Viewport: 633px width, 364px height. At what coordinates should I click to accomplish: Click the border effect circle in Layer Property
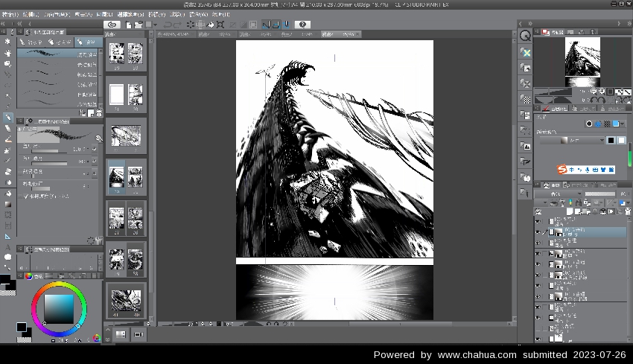click(589, 124)
